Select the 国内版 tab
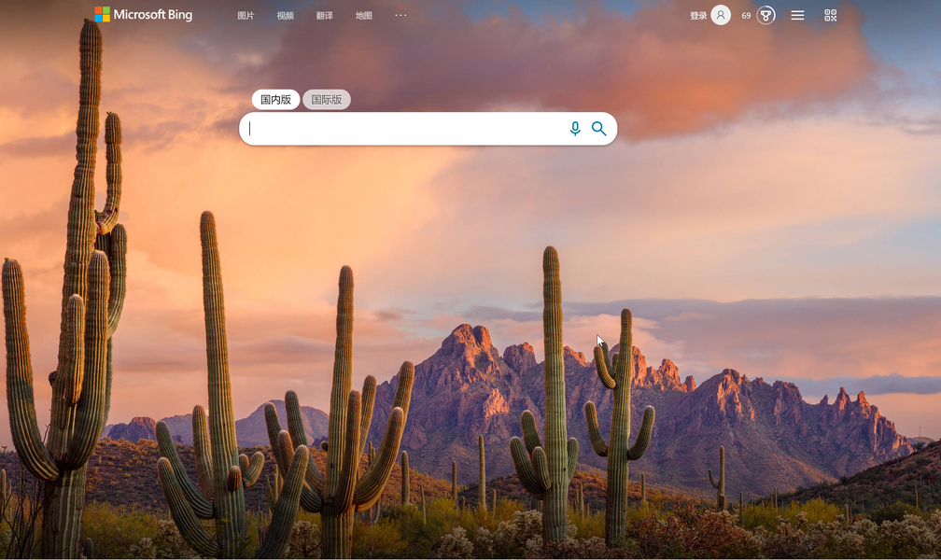 (275, 100)
